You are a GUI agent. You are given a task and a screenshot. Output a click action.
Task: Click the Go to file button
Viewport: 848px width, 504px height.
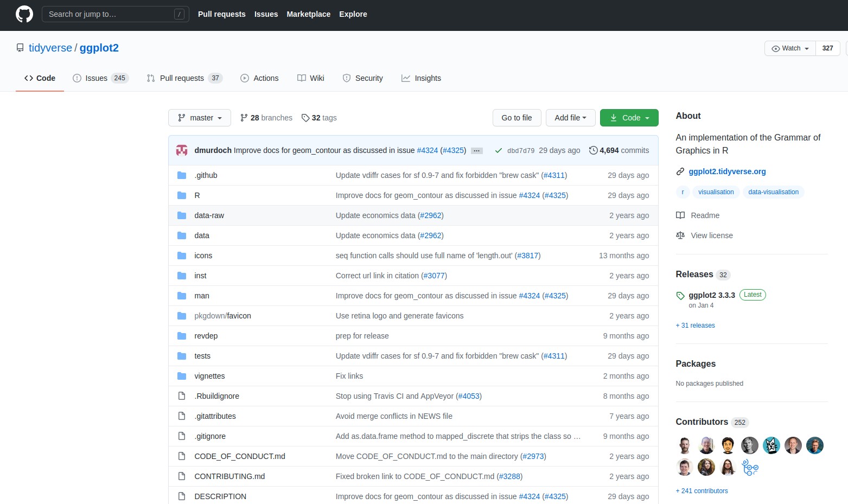click(x=517, y=118)
